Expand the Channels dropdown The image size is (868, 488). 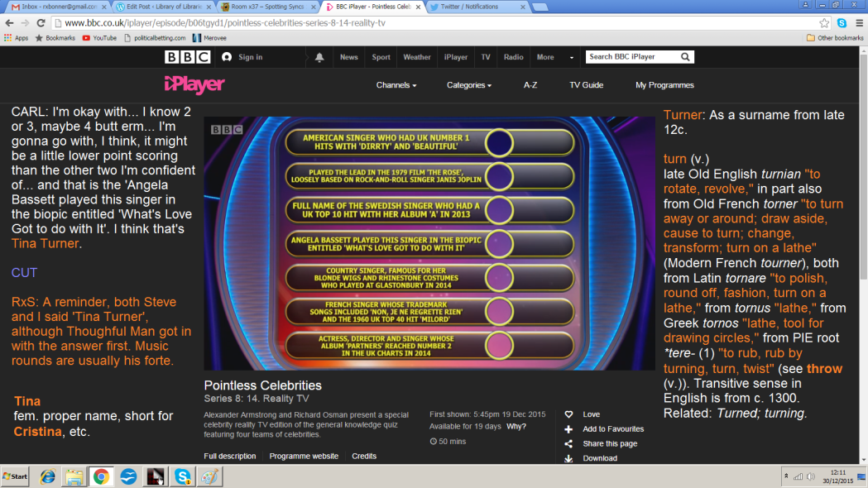[x=396, y=85]
